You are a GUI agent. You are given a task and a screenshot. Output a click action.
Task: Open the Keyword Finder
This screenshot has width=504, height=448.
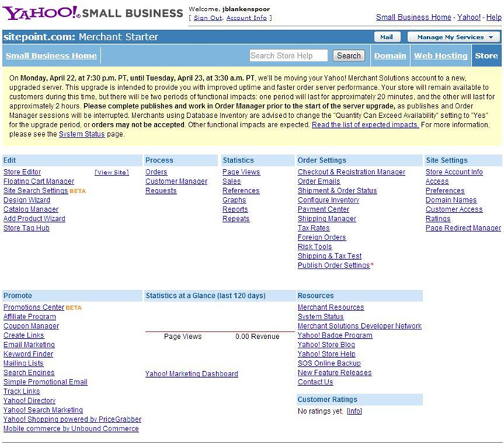click(x=29, y=354)
